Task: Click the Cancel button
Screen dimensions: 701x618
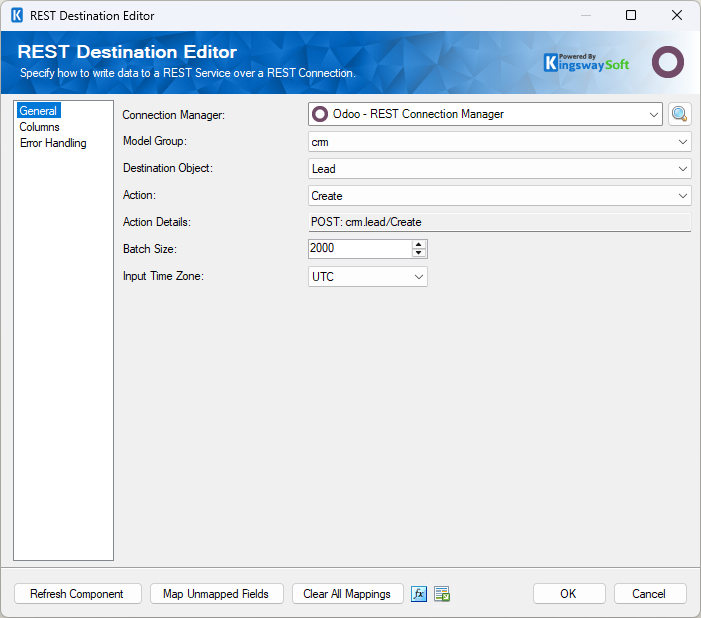Action: pyautogui.click(x=650, y=594)
